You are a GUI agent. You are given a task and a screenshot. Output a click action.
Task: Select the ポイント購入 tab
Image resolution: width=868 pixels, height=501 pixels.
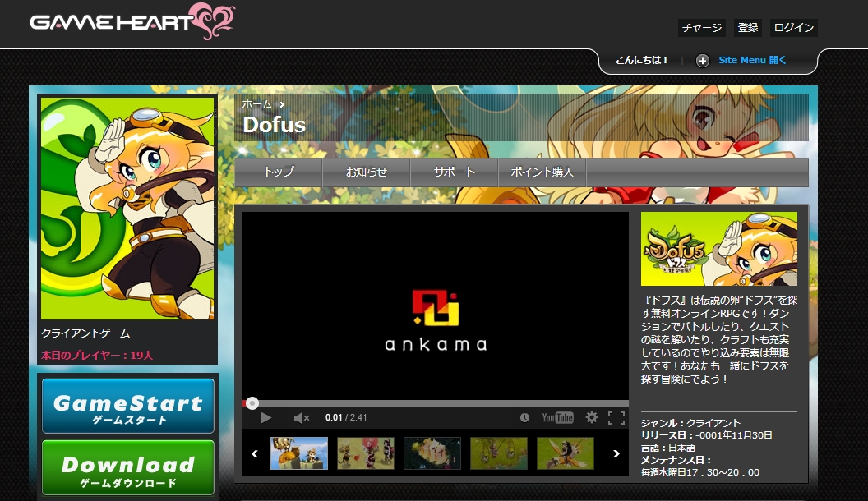coord(542,172)
